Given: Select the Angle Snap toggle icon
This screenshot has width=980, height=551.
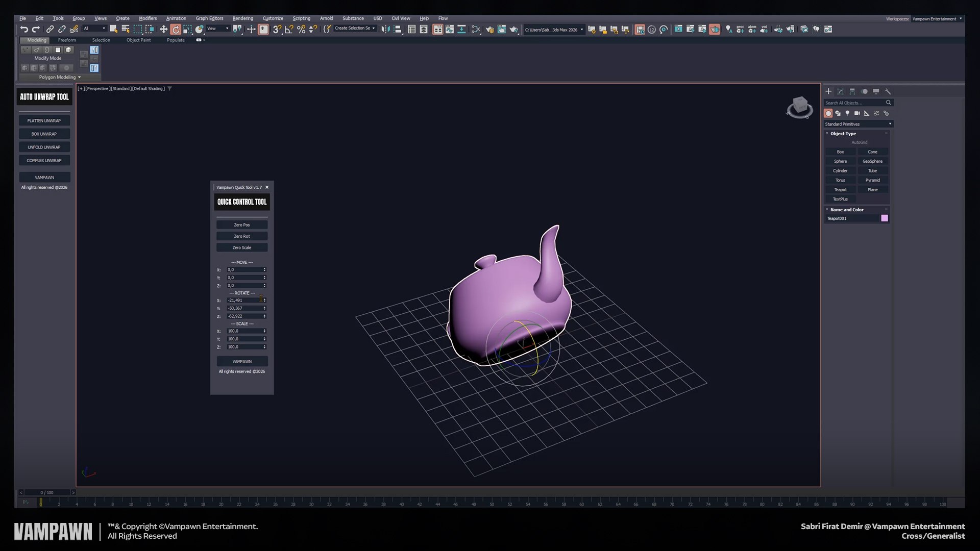Looking at the screenshot, I should pos(289,29).
